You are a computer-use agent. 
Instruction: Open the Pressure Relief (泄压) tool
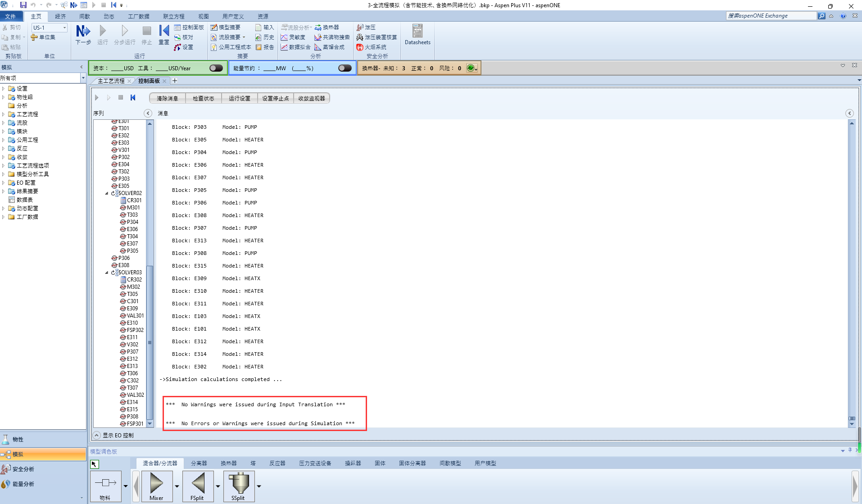(366, 27)
